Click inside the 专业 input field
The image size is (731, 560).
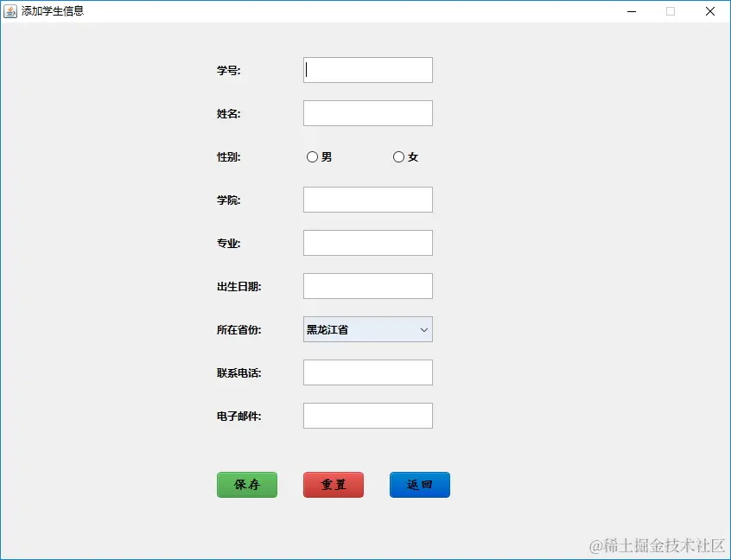pyautogui.click(x=367, y=242)
